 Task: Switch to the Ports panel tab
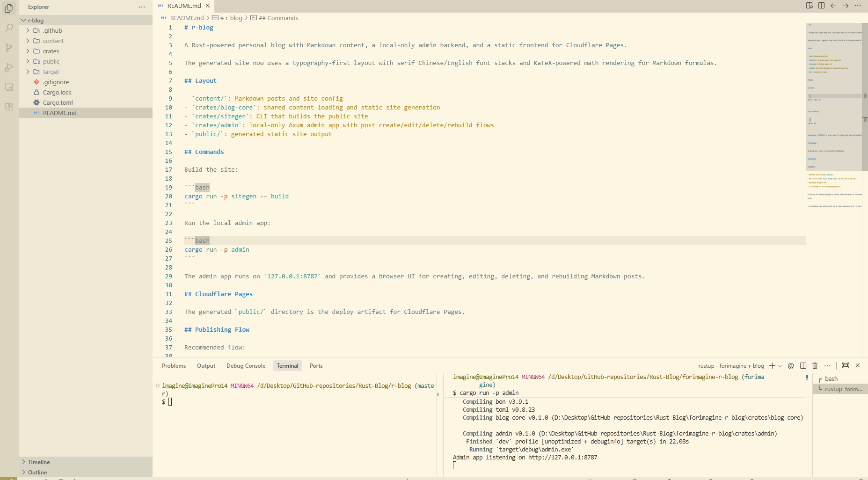click(x=316, y=366)
